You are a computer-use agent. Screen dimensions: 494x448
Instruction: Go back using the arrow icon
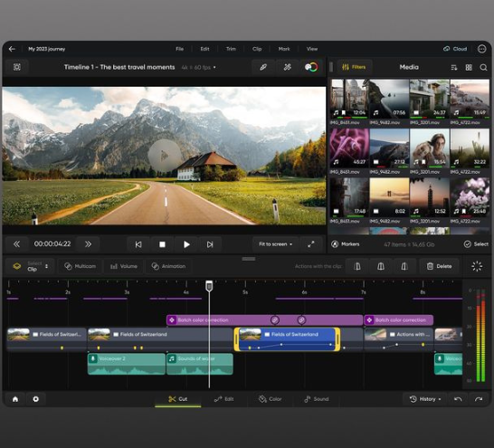[12, 49]
